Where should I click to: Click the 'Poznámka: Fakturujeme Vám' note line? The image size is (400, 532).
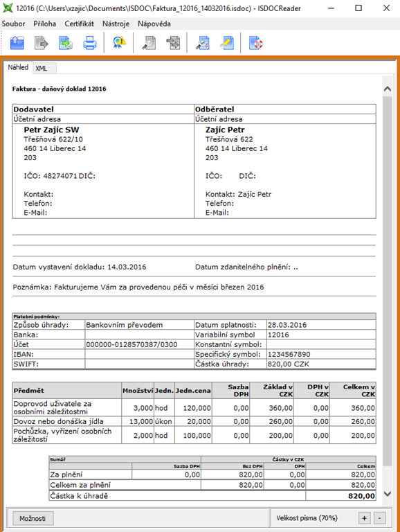(x=138, y=287)
